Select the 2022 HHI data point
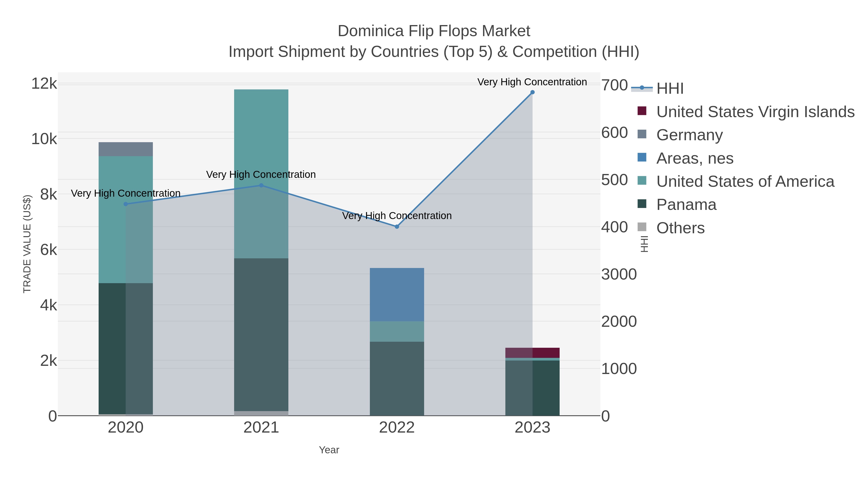 [397, 227]
